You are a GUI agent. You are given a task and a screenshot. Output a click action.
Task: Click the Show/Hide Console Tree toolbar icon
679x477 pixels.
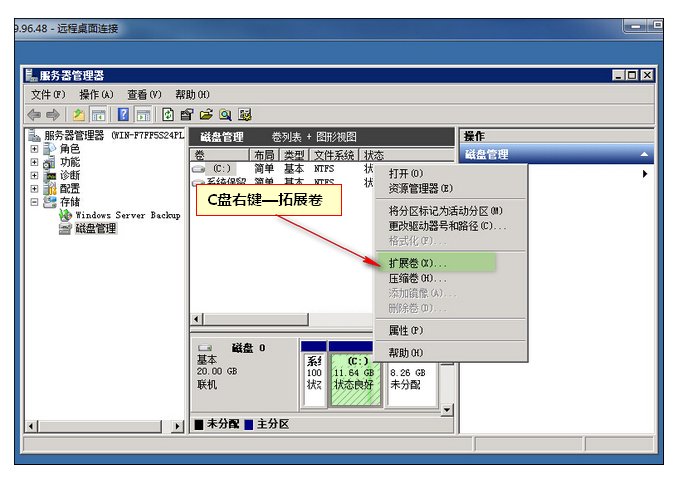[100, 114]
